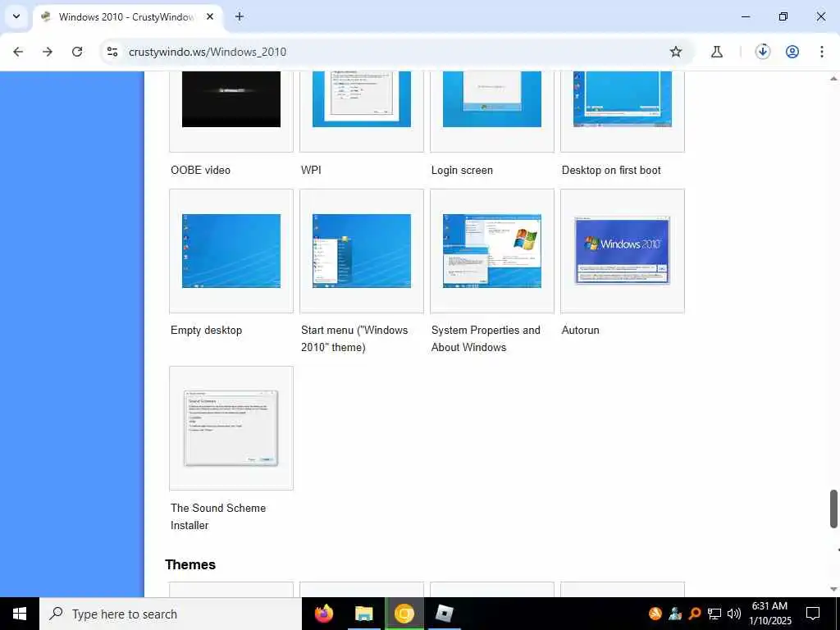Screen dimensions: 840x630
Task: Launch Firefox from the taskbar
Action: tap(323, 614)
